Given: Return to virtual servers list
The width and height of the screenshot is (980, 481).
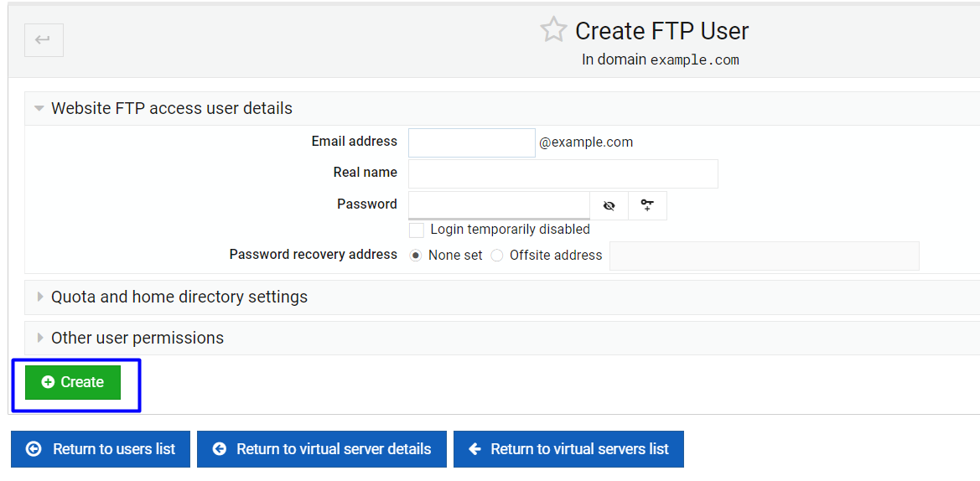Looking at the screenshot, I should point(568,449).
